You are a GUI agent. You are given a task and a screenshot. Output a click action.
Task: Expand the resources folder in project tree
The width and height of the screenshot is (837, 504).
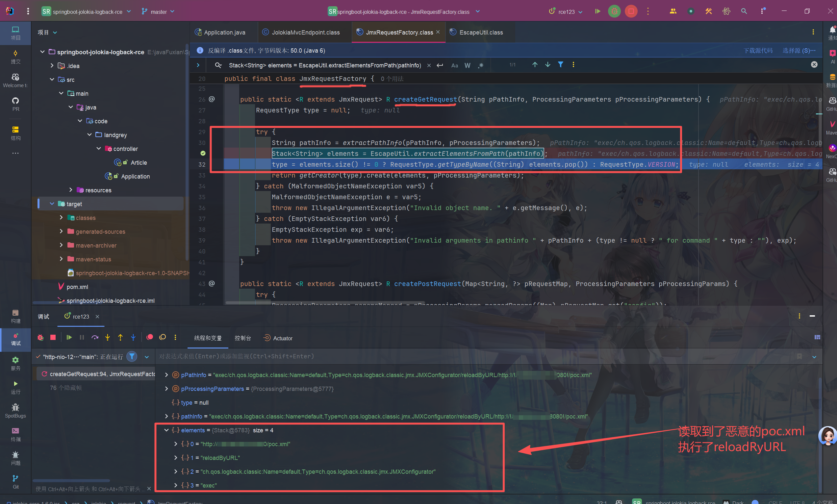(71, 190)
